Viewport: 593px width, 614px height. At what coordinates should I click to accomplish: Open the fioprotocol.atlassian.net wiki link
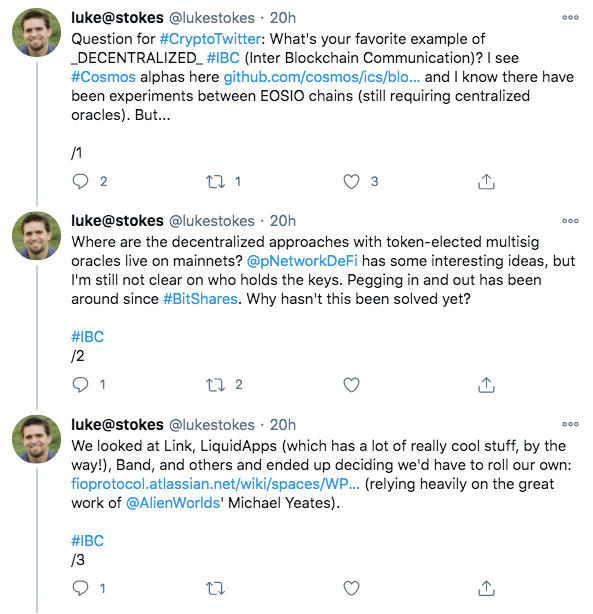[x=215, y=484]
